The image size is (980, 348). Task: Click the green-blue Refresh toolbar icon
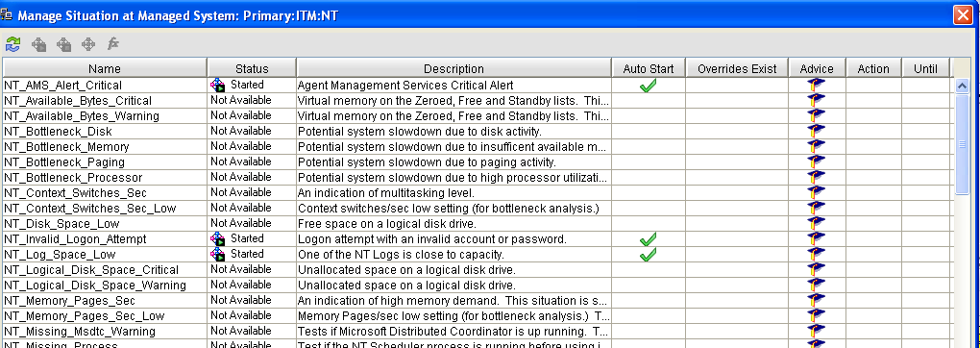tap(13, 44)
